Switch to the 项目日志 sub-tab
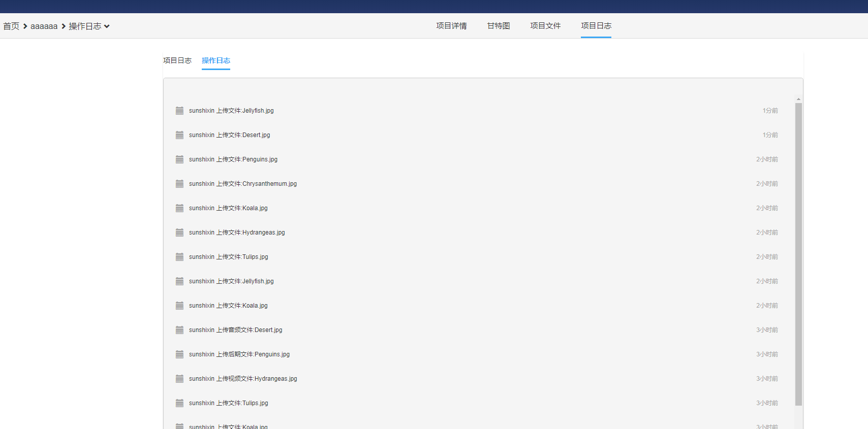Image resolution: width=868 pixels, height=429 pixels. [x=177, y=60]
